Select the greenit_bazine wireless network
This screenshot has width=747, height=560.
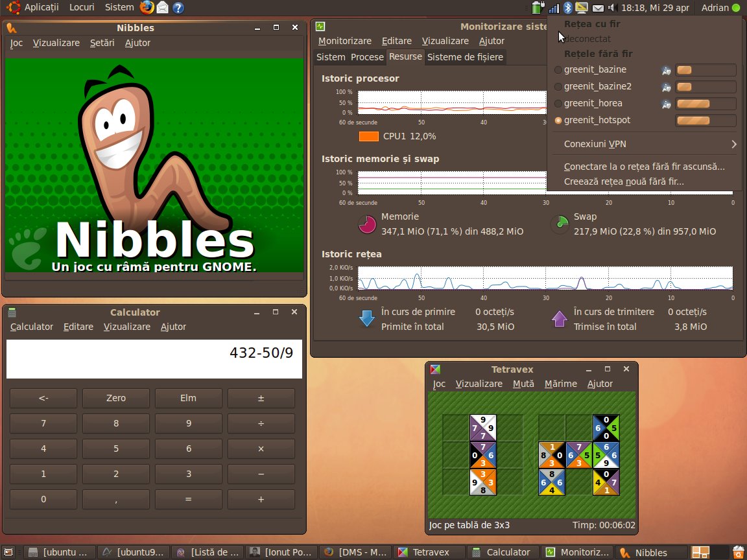[645, 70]
